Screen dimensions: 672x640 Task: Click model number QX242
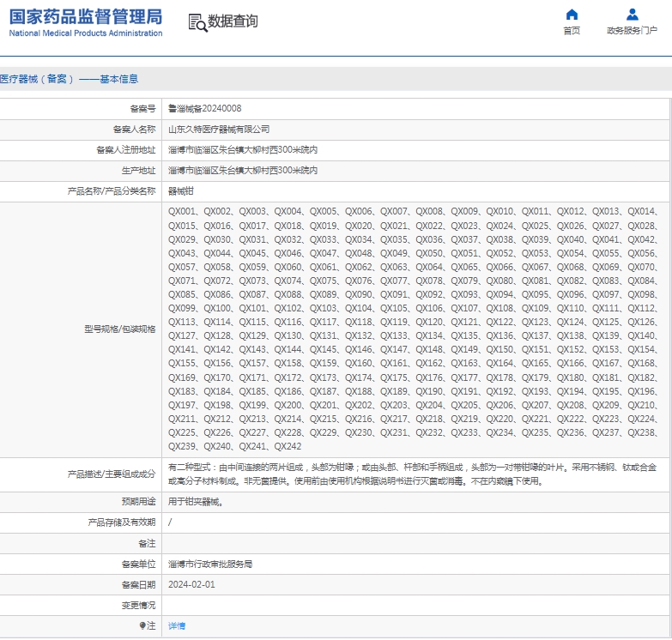pos(288,446)
